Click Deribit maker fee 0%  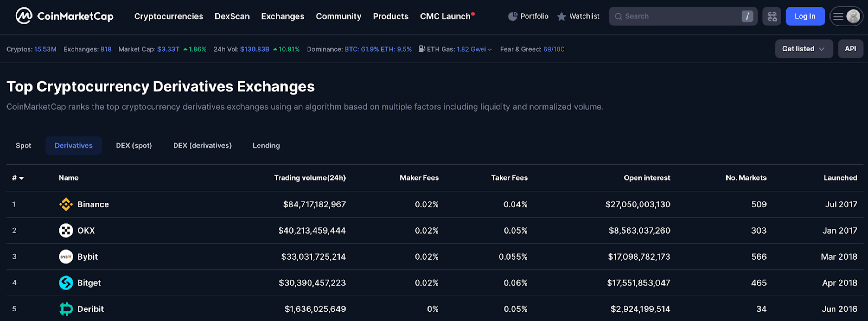[x=433, y=309]
